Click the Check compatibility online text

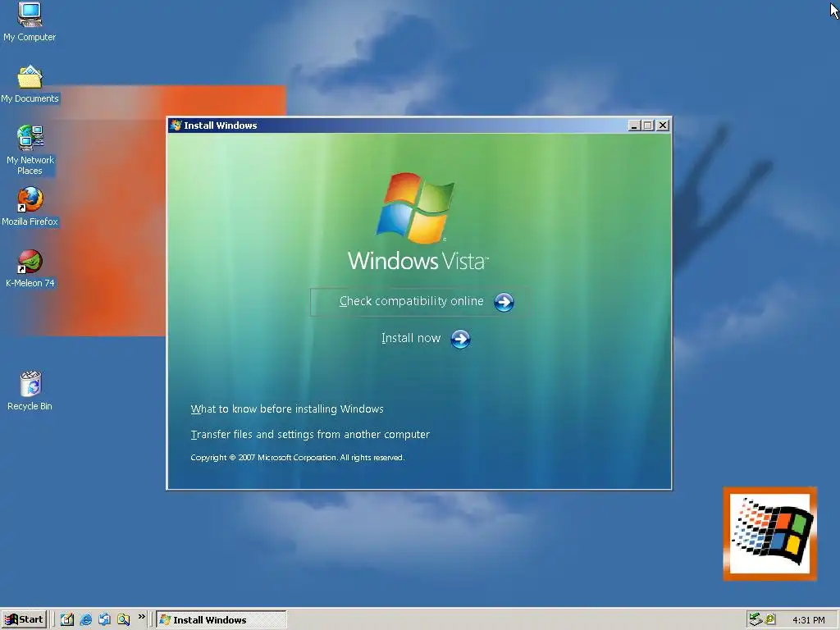tap(412, 301)
